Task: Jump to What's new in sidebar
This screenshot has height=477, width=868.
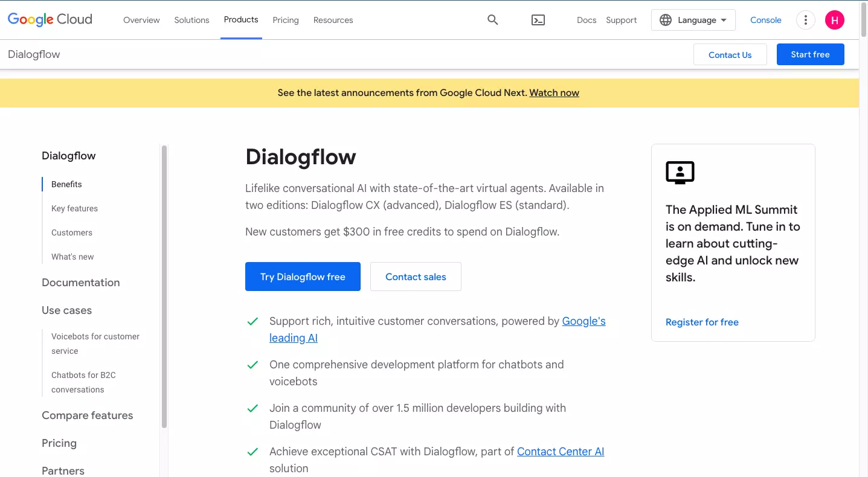Action: [x=72, y=257]
